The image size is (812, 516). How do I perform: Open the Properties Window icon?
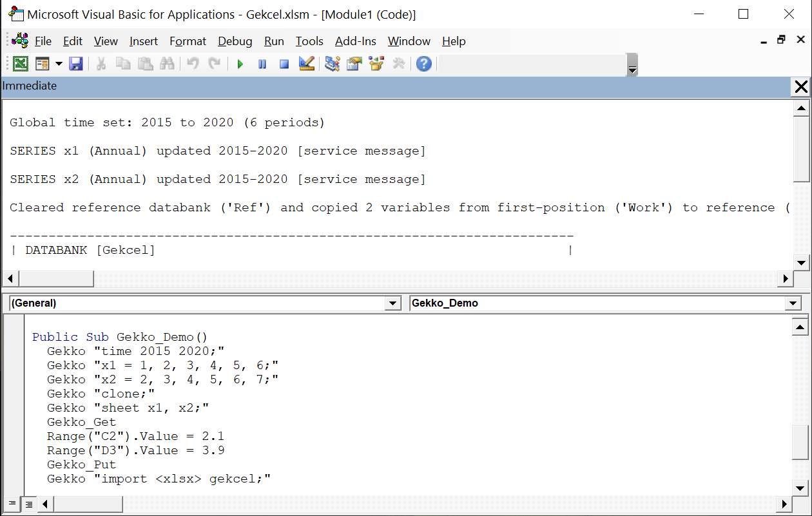click(x=354, y=64)
